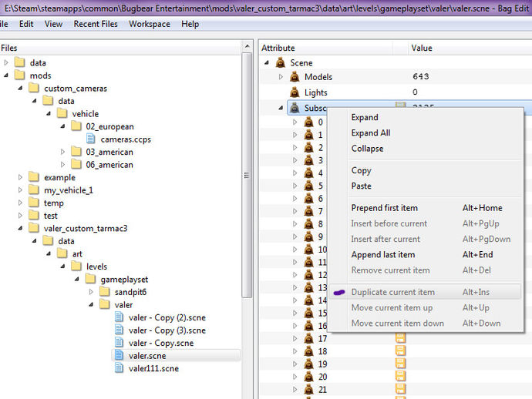
Task: Click the Files panel scroll-up arrow
Action: [247, 46]
